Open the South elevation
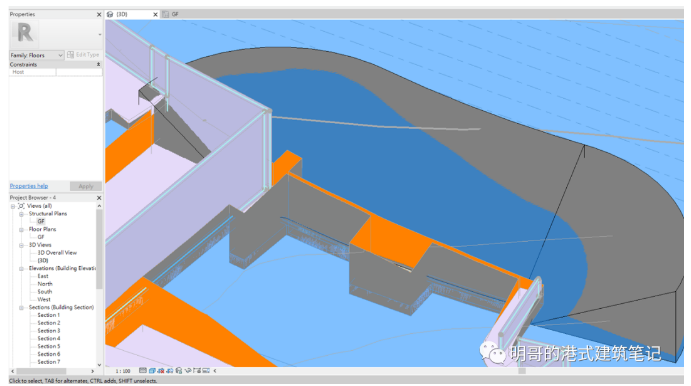 click(x=45, y=292)
